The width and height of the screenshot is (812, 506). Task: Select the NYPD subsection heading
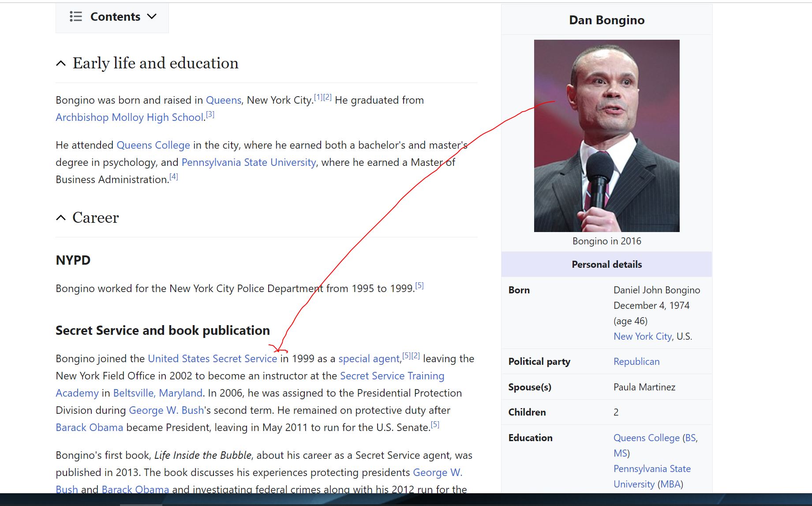pyautogui.click(x=73, y=260)
